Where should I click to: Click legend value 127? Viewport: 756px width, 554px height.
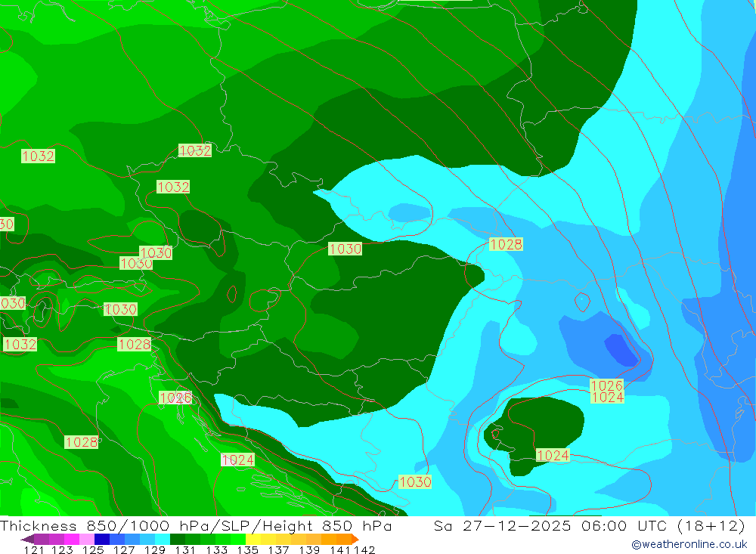[x=124, y=549]
